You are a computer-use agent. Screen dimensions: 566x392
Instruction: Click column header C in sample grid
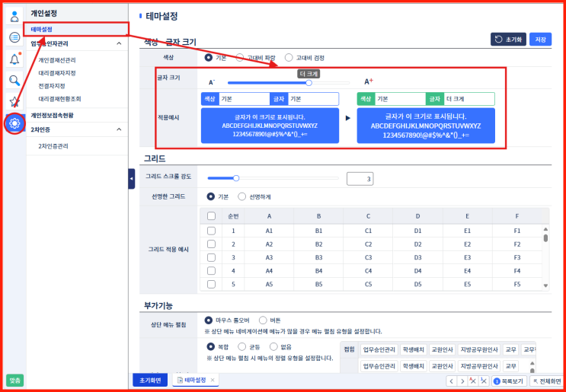coord(368,216)
